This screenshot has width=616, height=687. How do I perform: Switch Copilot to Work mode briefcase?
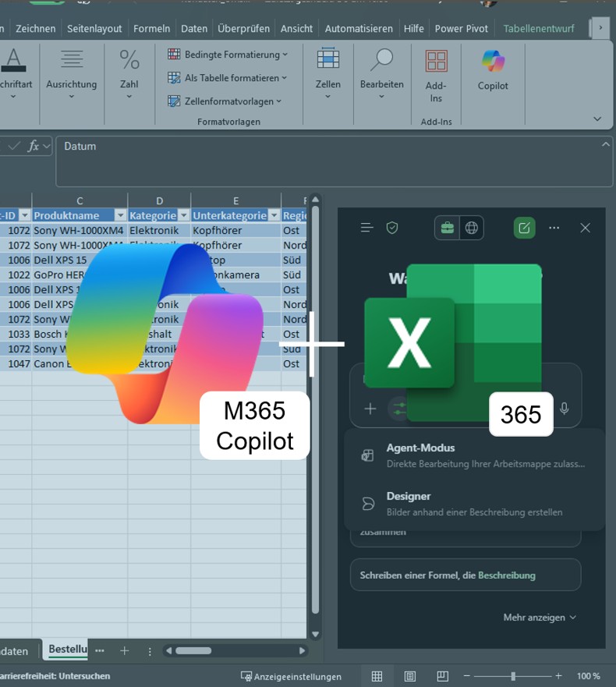point(448,228)
